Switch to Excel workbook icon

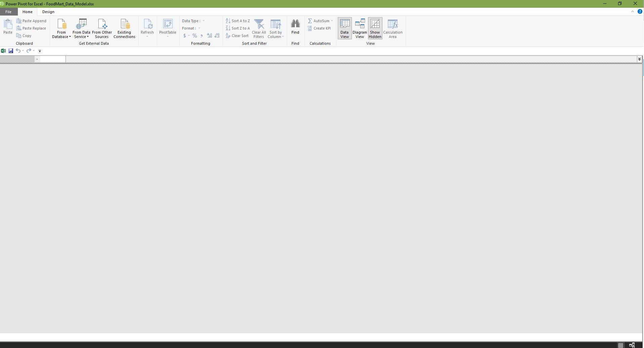(3, 51)
